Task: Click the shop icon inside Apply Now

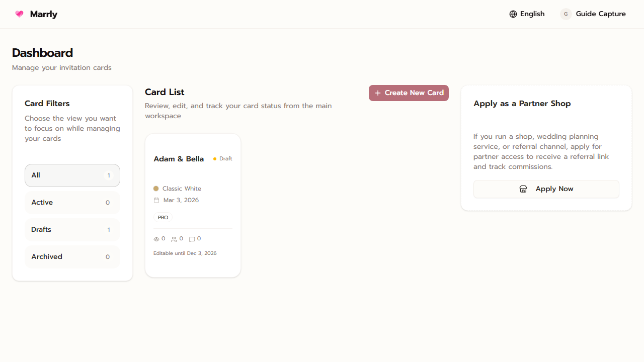Action: click(523, 189)
